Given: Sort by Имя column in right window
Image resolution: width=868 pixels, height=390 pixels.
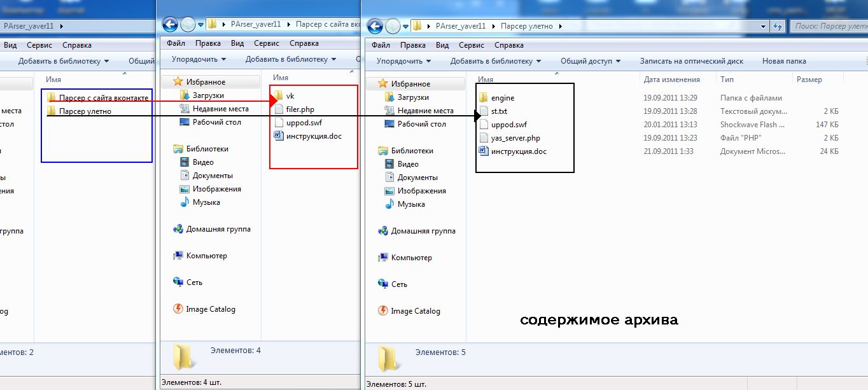Looking at the screenshot, I should pyautogui.click(x=486, y=80).
